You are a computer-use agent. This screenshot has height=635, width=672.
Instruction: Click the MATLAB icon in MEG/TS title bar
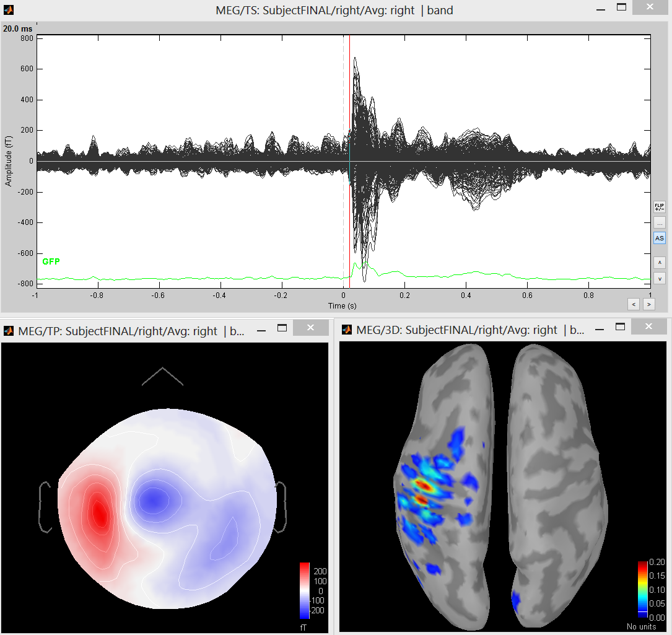tap(9, 10)
